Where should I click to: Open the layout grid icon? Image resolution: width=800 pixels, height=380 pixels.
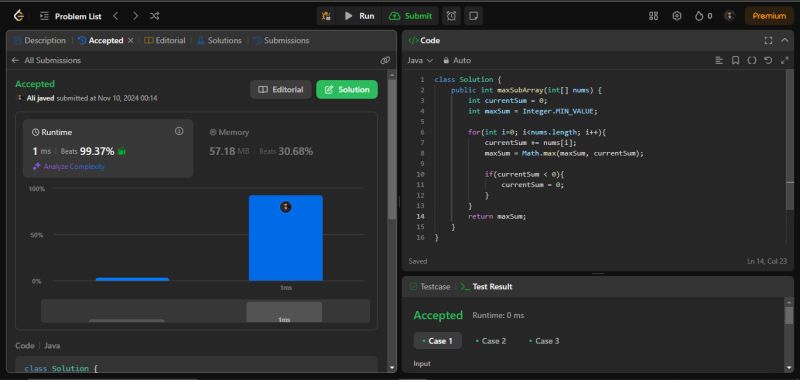coord(653,16)
